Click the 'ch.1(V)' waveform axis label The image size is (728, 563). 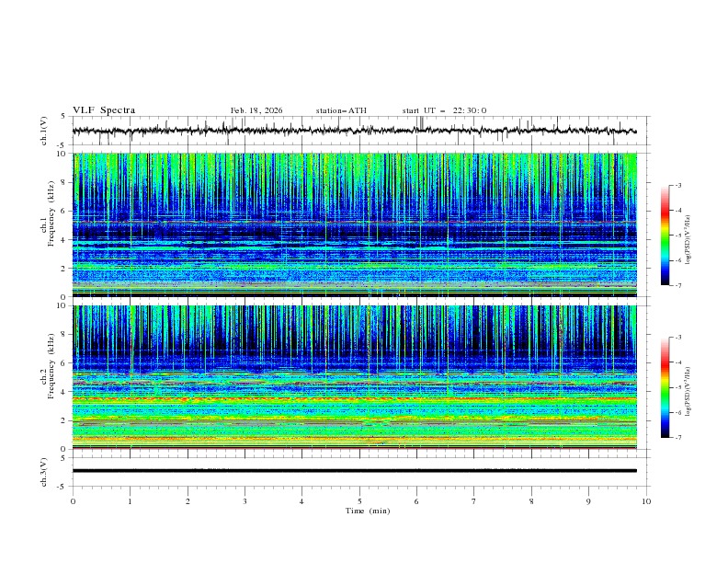pos(44,131)
